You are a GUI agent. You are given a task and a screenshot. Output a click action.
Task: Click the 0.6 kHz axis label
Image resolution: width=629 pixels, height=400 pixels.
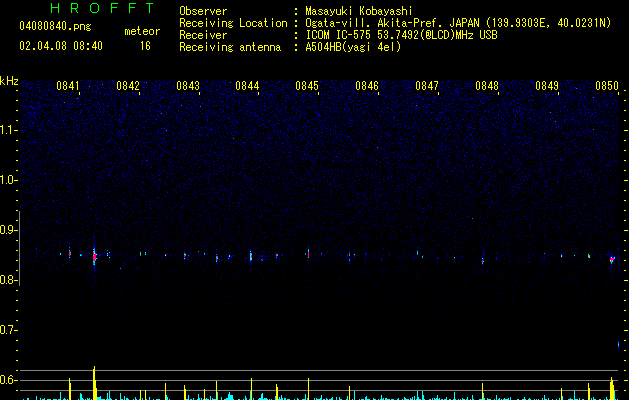click(x=9, y=380)
